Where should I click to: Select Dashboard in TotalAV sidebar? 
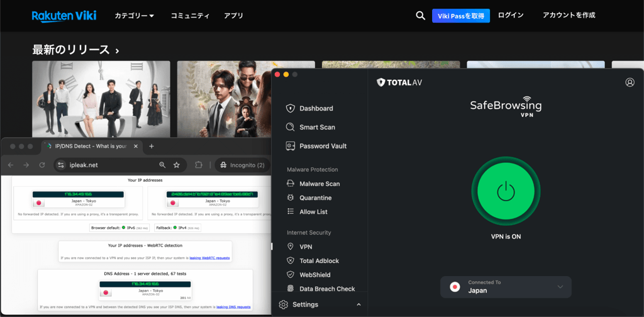316,108
